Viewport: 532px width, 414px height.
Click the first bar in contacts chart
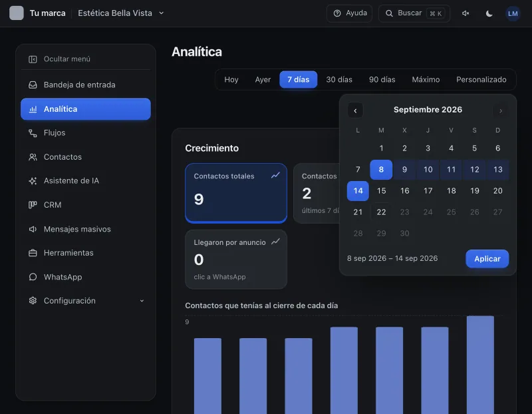(207, 376)
